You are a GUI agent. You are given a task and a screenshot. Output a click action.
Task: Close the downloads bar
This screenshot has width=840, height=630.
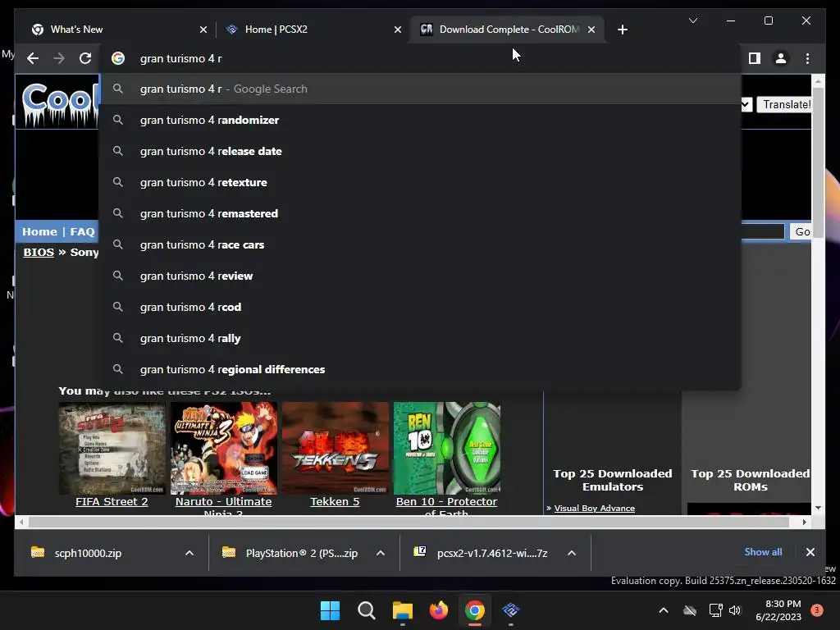810,552
